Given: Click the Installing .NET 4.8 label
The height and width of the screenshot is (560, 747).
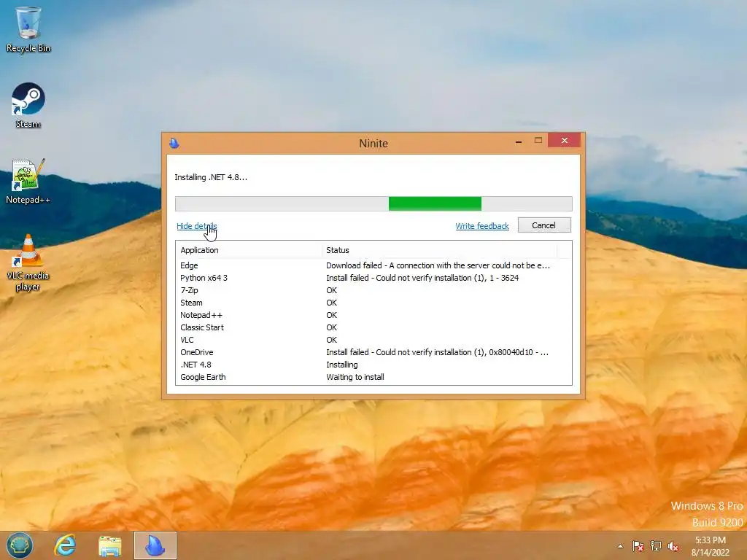Looking at the screenshot, I should [211, 177].
